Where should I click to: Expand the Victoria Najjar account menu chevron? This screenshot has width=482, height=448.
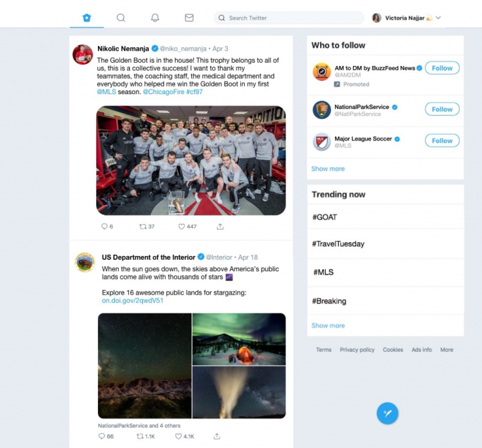tap(438, 18)
